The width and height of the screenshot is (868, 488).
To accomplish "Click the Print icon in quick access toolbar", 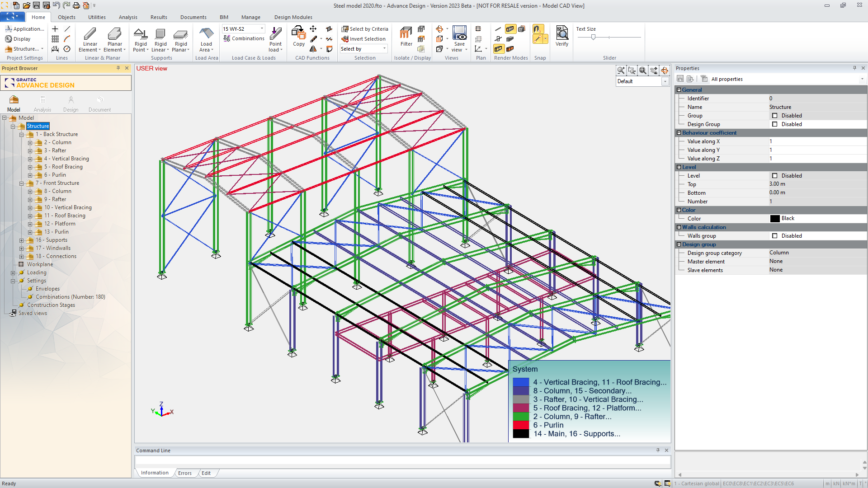I will tap(76, 5).
